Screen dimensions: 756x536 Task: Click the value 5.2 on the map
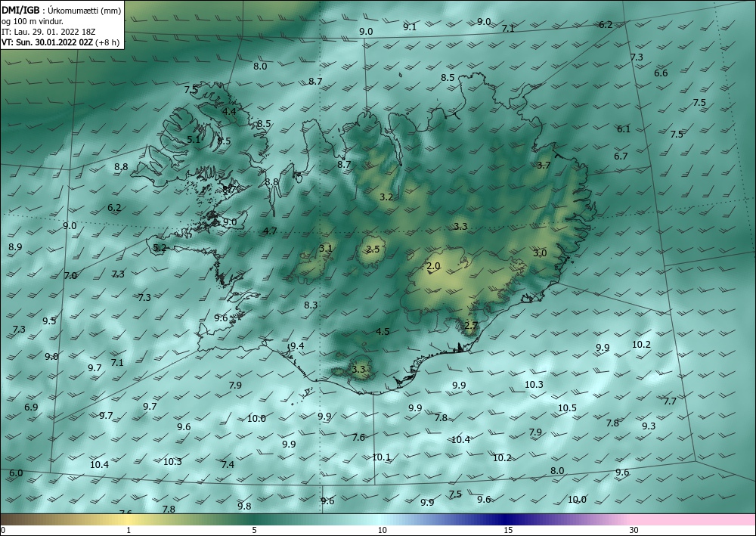click(x=160, y=248)
